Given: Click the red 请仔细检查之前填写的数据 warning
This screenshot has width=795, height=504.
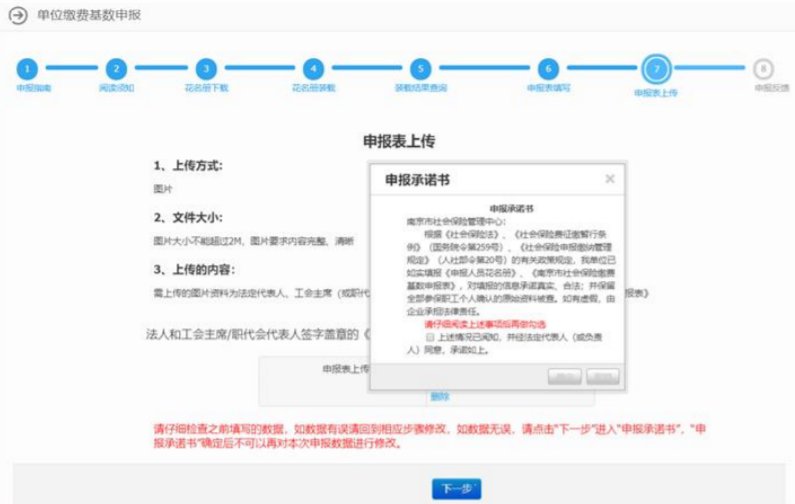Looking at the screenshot, I should pyautogui.click(x=429, y=436).
